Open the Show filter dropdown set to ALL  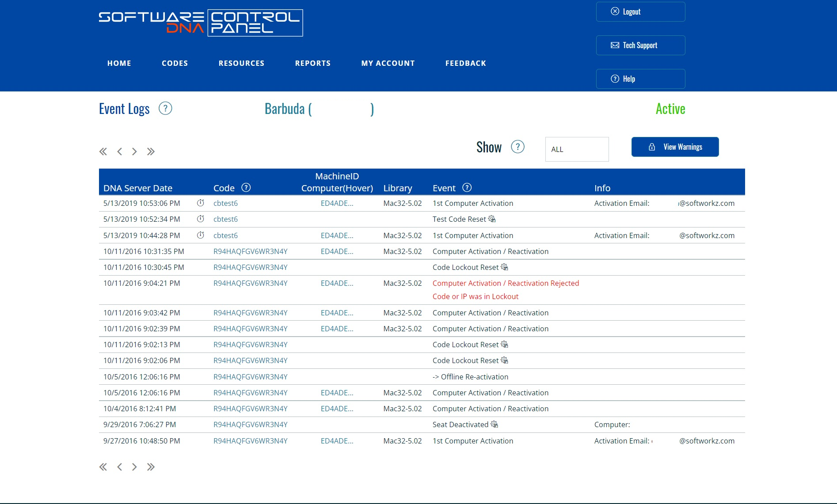click(577, 149)
